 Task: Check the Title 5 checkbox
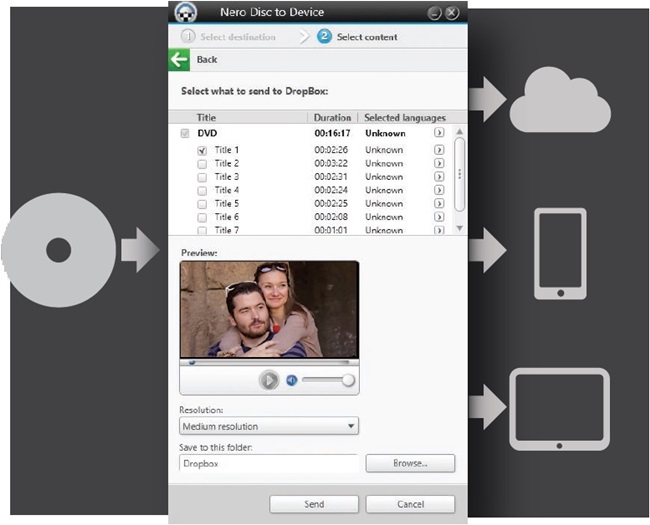click(202, 204)
